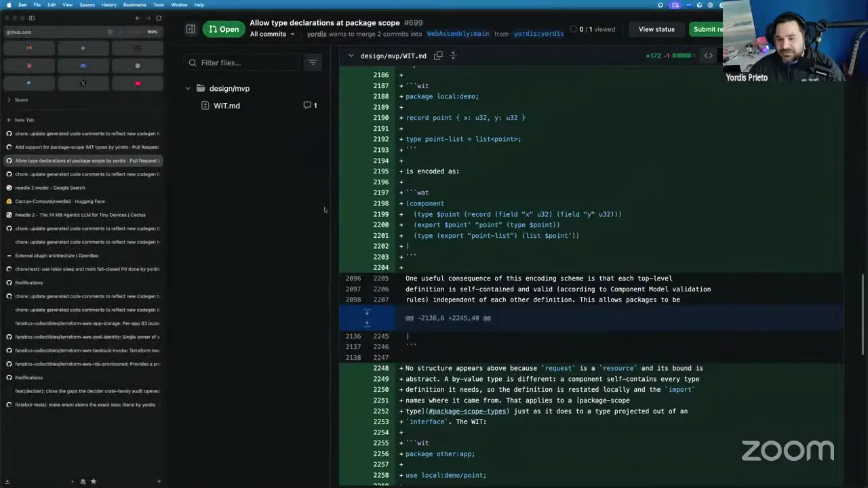The height and width of the screenshot is (488, 868).
Task: Click the 'package local:demo;' diff line
Action: tap(442, 96)
